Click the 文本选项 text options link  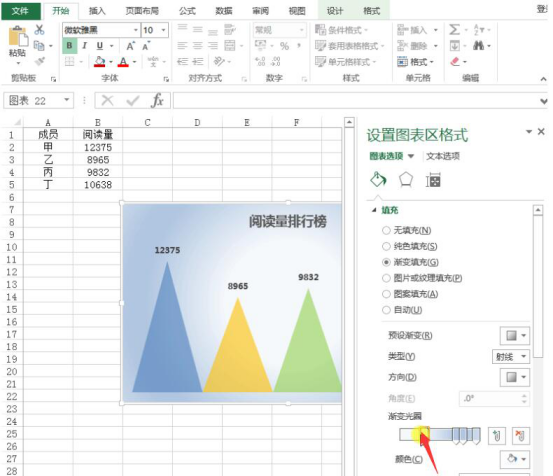(x=443, y=156)
